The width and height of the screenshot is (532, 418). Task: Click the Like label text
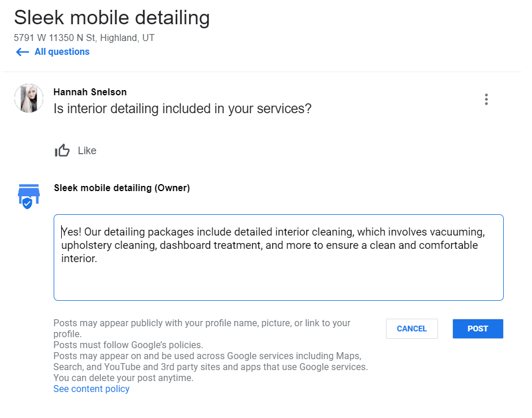pos(87,151)
